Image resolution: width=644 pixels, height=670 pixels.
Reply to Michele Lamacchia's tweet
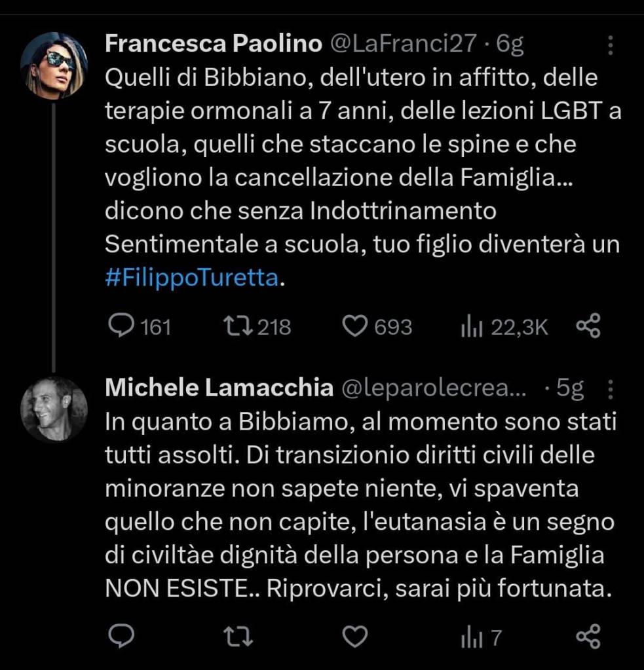(121, 635)
